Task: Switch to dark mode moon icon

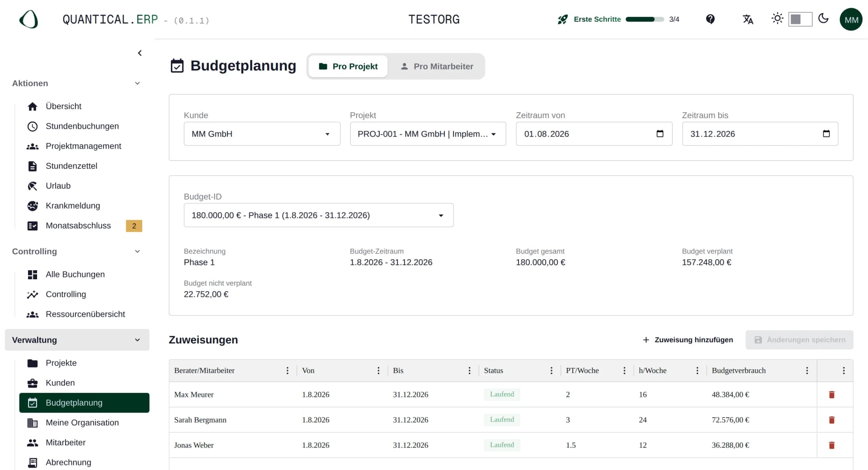Action: (824, 19)
